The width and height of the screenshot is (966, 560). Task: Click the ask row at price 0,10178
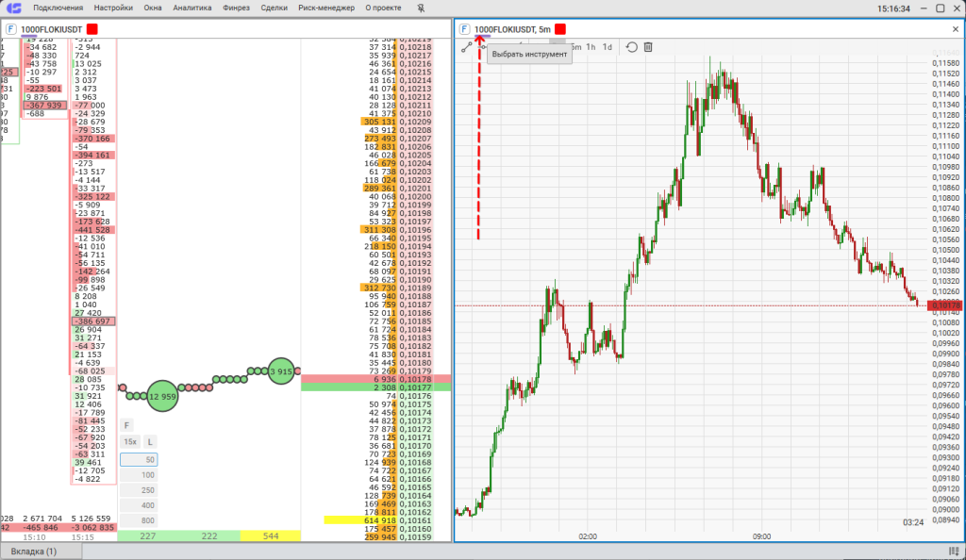coord(375,379)
